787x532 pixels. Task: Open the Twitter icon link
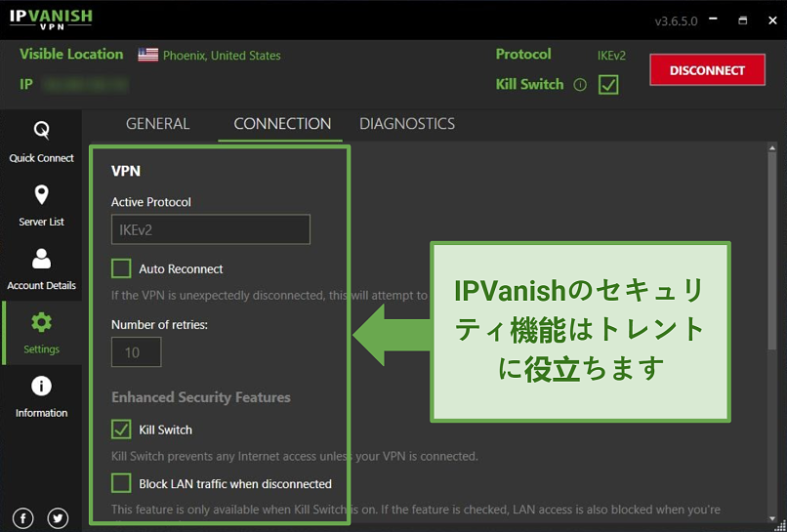click(x=58, y=518)
